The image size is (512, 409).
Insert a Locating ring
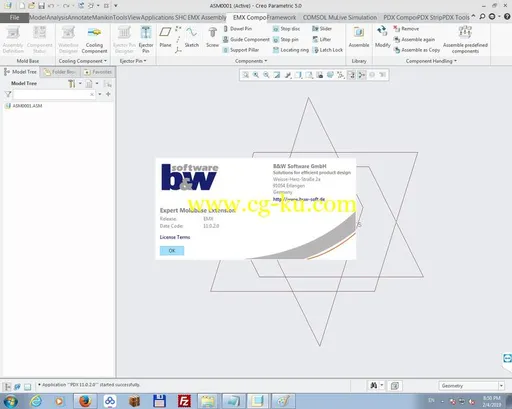pyautogui.click(x=291, y=50)
